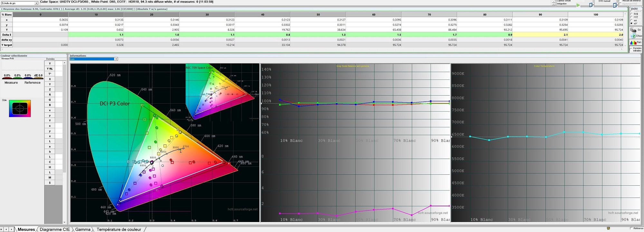The width and height of the screenshot is (644, 232).
Task: Click the % Blanc corner header cell
Action: tap(6, 14)
